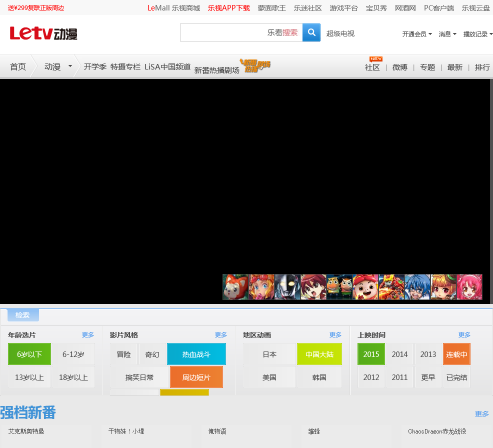Click 更多 beside 强档新番 heading
This screenshot has width=493, height=448.
(x=481, y=413)
